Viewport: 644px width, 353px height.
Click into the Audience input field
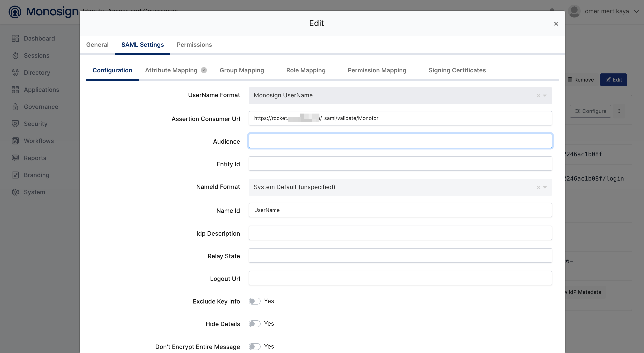[x=400, y=141]
